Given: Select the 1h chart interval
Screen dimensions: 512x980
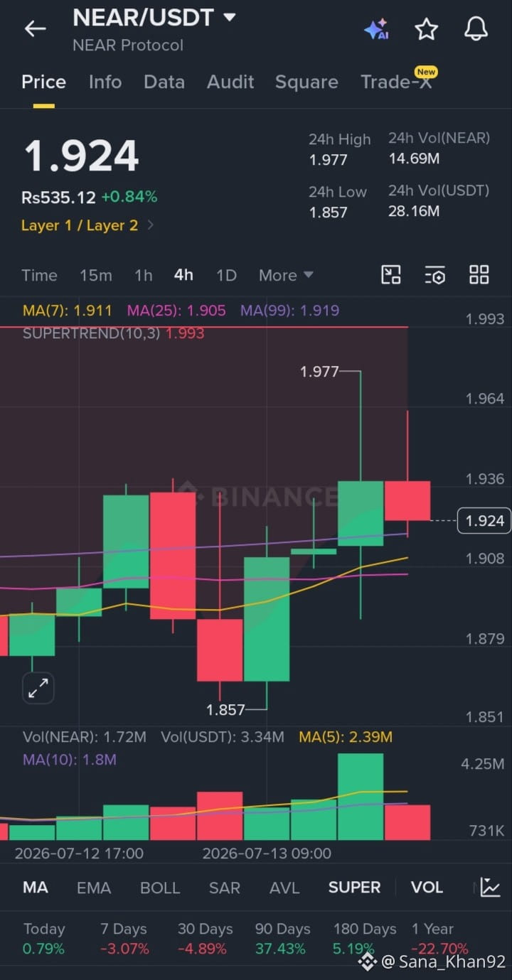Looking at the screenshot, I should click(143, 275).
